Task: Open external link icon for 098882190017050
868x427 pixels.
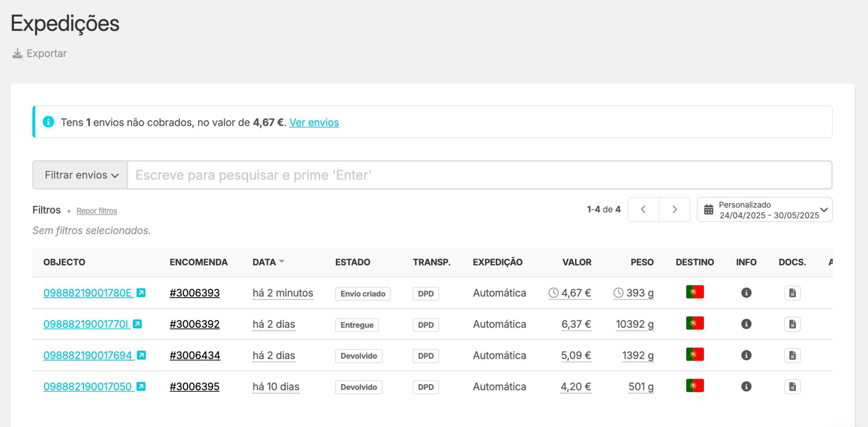Action: pyautogui.click(x=141, y=387)
